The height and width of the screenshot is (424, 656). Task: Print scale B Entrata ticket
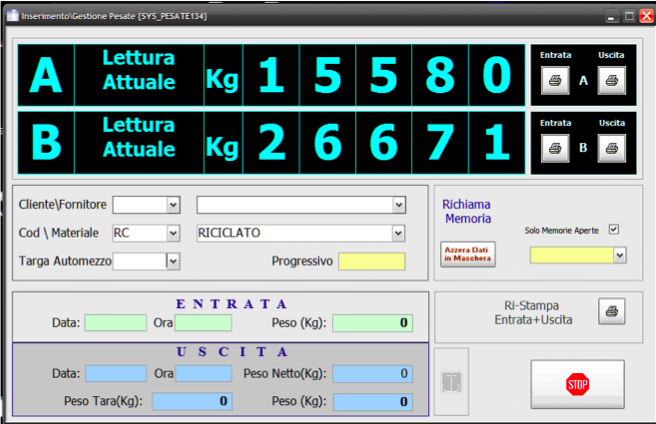(x=555, y=148)
